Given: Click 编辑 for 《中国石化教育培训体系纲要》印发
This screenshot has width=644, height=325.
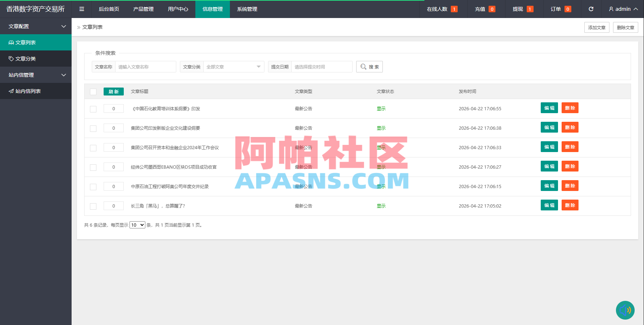Looking at the screenshot, I should click(549, 108).
